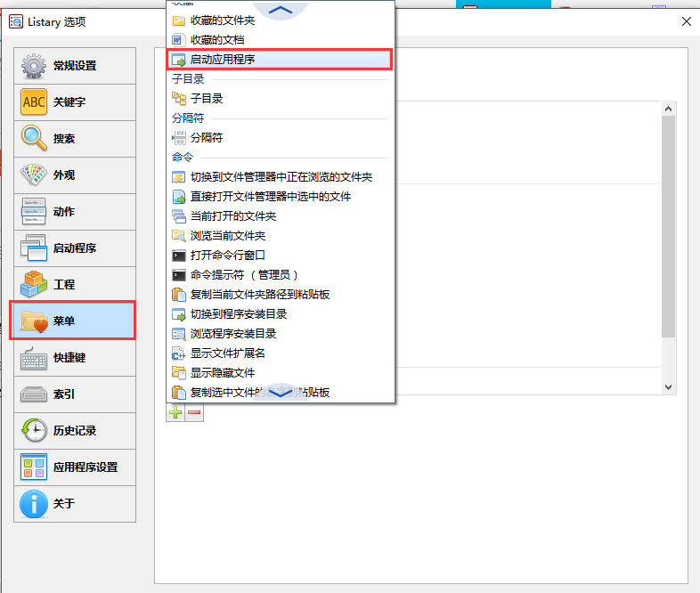Screen dimensions: 700x593
Task: Open 常规设置 general settings section
Action: click(75, 66)
